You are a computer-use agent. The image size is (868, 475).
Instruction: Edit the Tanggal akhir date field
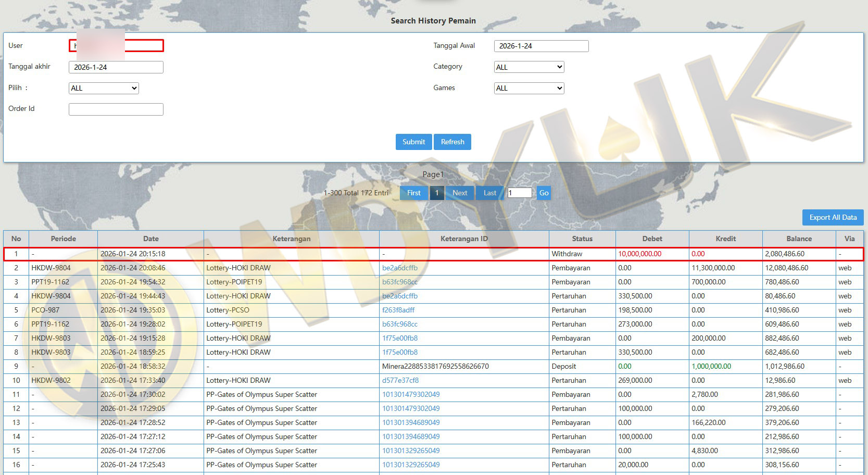point(116,67)
